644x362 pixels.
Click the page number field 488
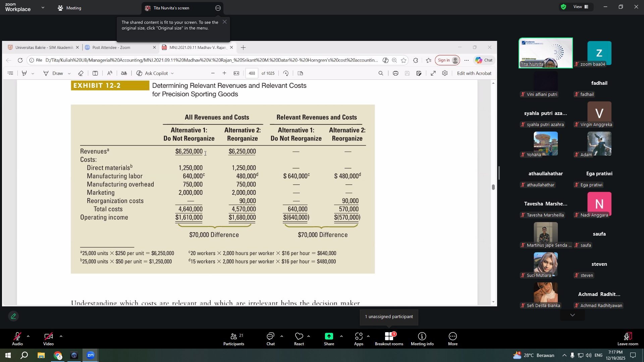pyautogui.click(x=252, y=73)
